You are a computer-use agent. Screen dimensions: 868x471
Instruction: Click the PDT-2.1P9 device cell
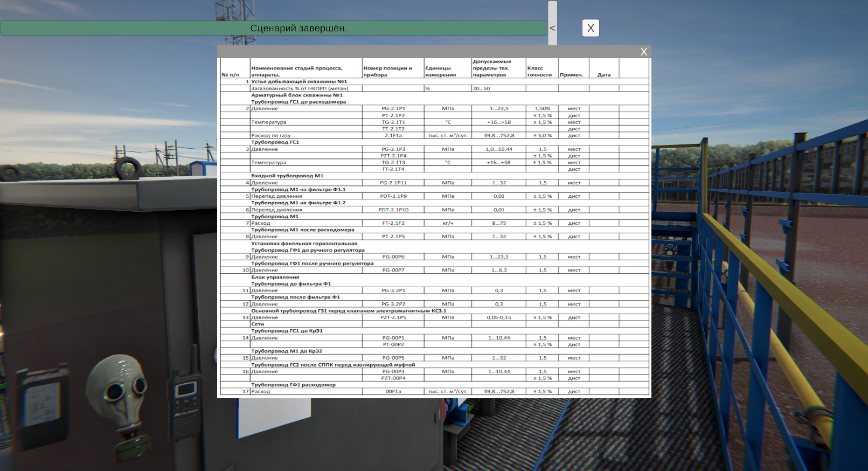(393, 196)
